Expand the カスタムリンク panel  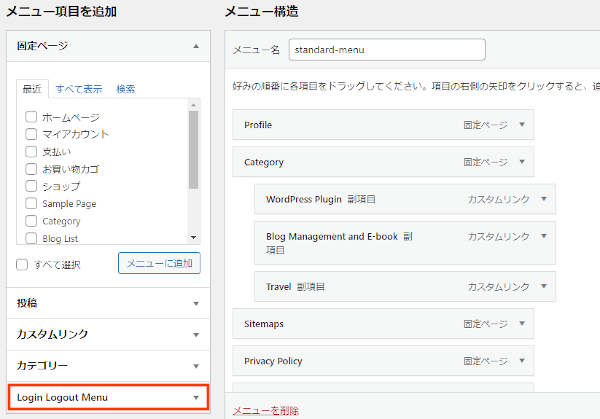click(108, 335)
